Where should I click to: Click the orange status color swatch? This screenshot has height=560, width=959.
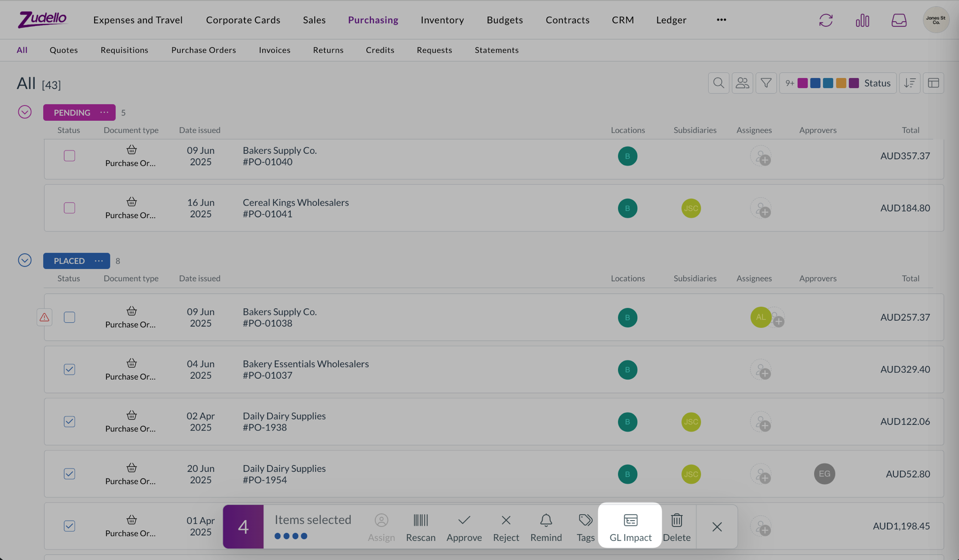(x=841, y=83)
